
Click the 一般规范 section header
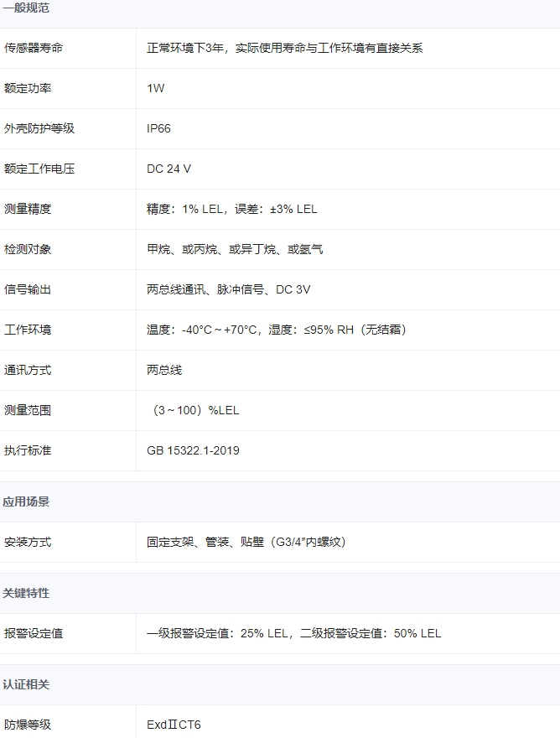tap(27, 8)
